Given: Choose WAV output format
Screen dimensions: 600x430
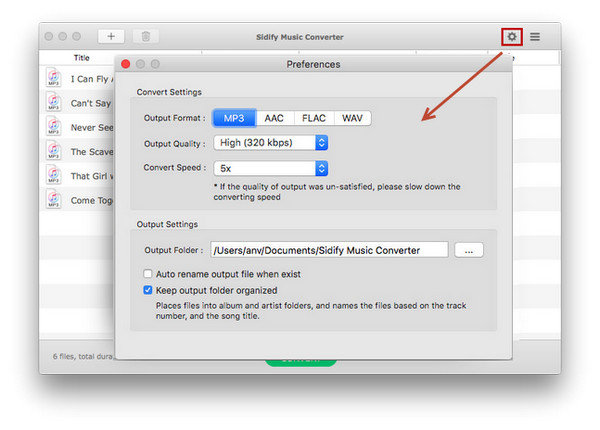Looking at the screenshot, I should click(x=352, y=118).
